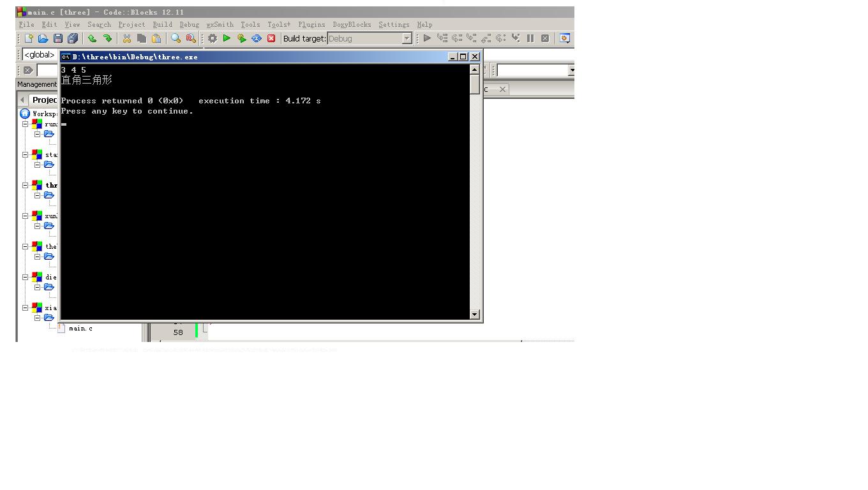This screenshot has width=868, height=490.
Task: Collapse the xun project tree node
Action: tap(26, 216)
